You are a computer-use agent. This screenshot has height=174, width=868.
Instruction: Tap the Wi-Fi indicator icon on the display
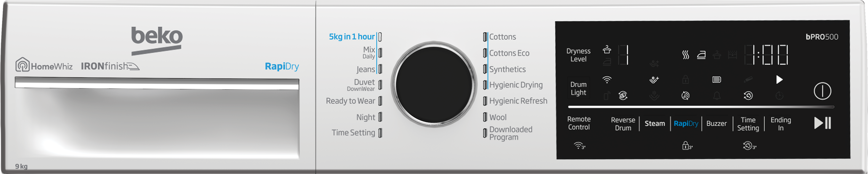tap(607, 80)
